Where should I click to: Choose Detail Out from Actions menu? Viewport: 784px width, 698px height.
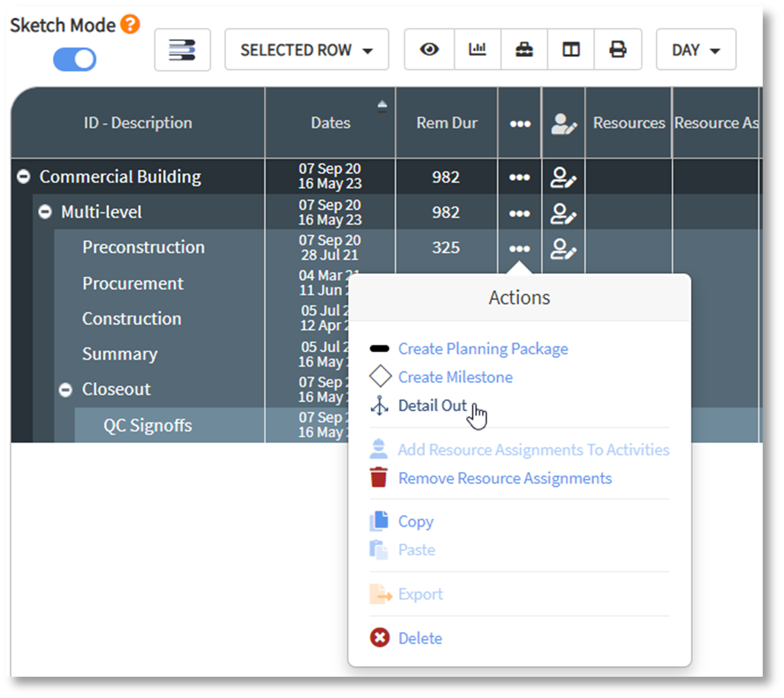(432, 405)
